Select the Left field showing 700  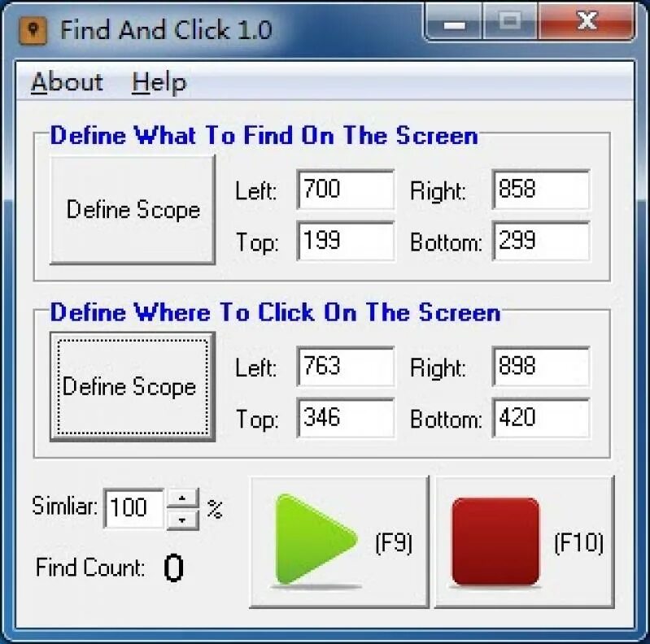point(346,189)
